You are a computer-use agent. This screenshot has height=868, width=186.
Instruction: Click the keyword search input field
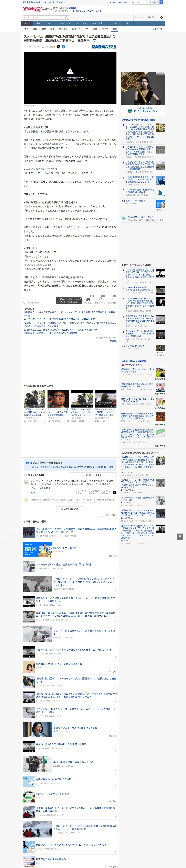click(x=44, y=17)
